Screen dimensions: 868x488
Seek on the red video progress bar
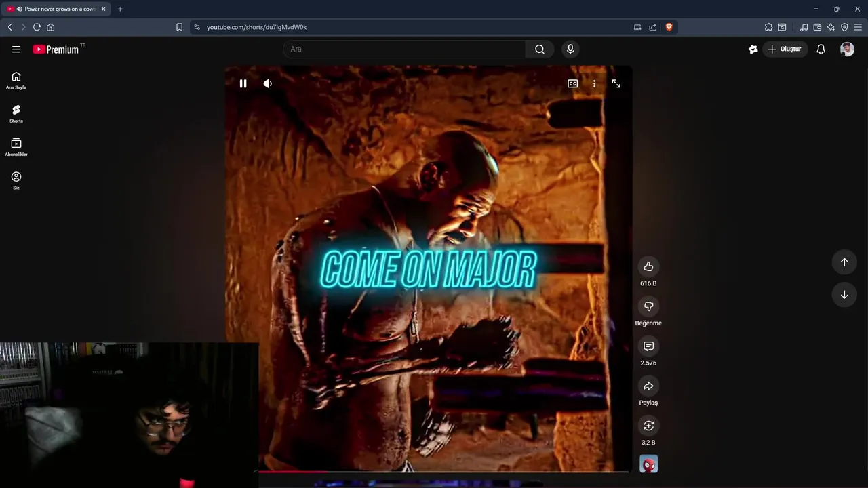(x=429, y=470)
